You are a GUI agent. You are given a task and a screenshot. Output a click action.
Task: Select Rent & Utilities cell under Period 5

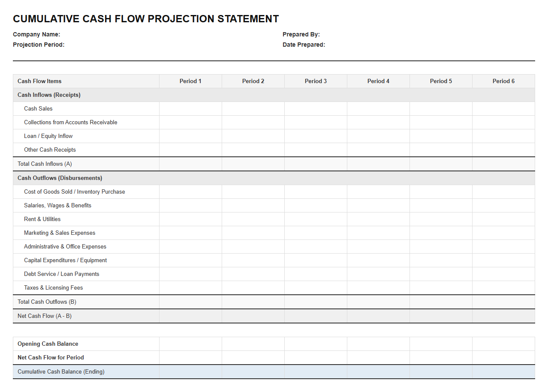point(441,219)
